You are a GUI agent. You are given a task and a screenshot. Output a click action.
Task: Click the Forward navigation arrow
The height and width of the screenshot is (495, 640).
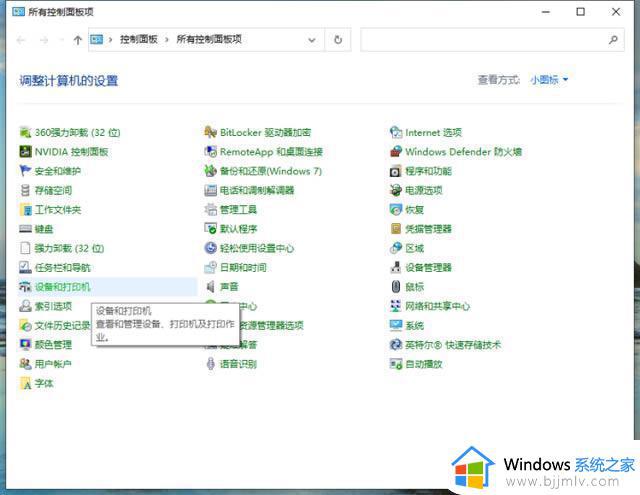tap(44, 40)
